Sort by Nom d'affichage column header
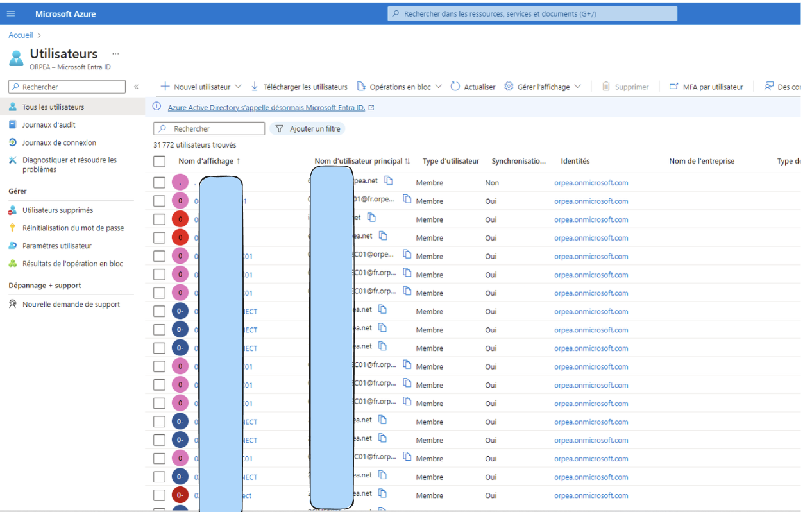The image size is (812, 512). pos(206,162)
